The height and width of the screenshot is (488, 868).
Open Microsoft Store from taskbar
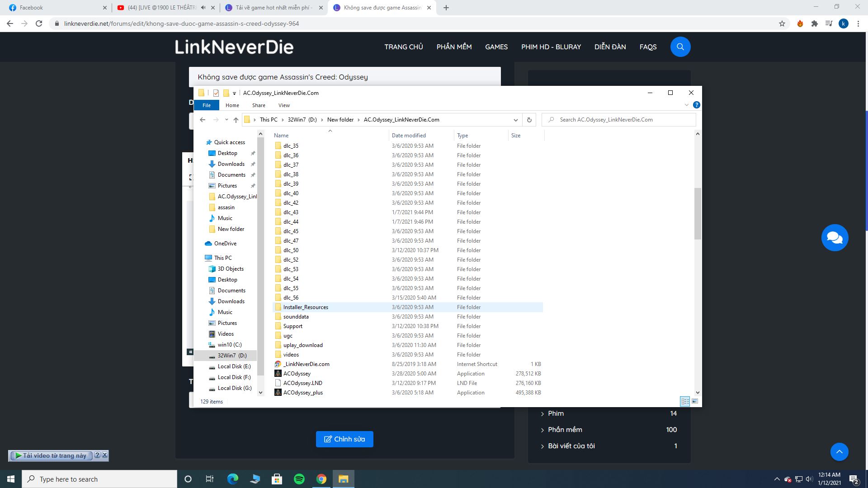point(277,479)
